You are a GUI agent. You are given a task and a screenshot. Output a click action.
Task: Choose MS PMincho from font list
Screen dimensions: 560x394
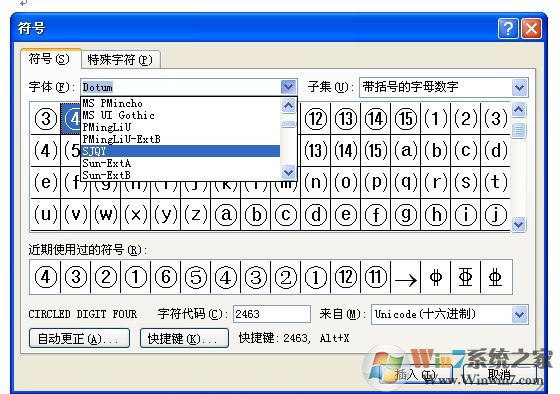click(x=180, y=103)
